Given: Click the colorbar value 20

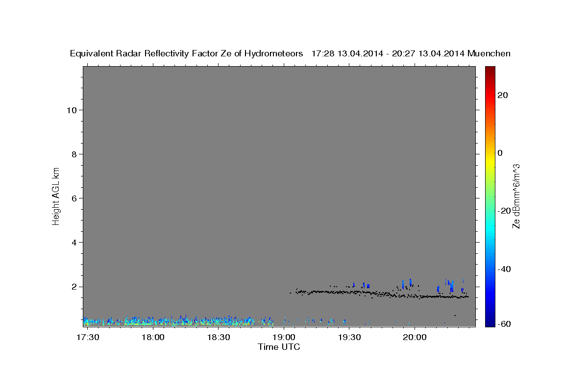Looking at the screenshot, I should 503,95.
